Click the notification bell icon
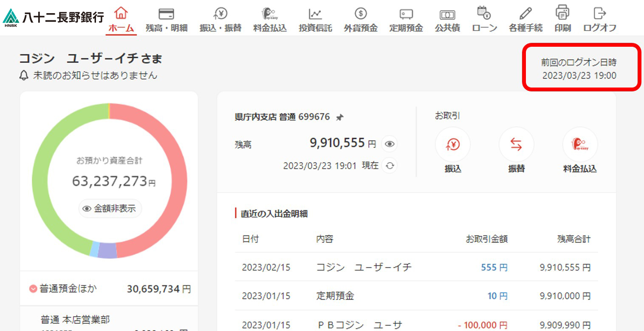 coord(24,76)
